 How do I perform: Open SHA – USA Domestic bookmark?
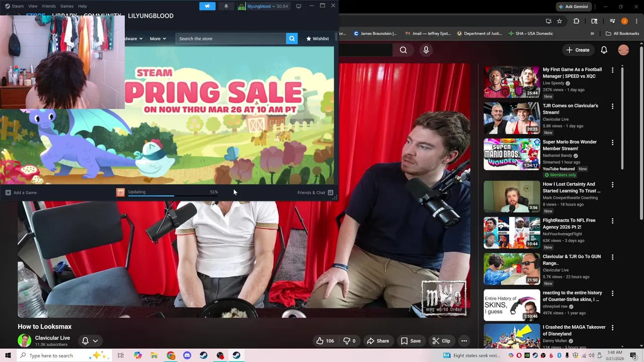pos(531,34)
